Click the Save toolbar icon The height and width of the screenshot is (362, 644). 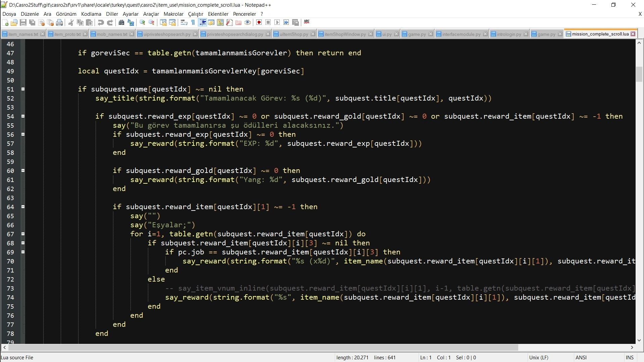tap(23, 22)
